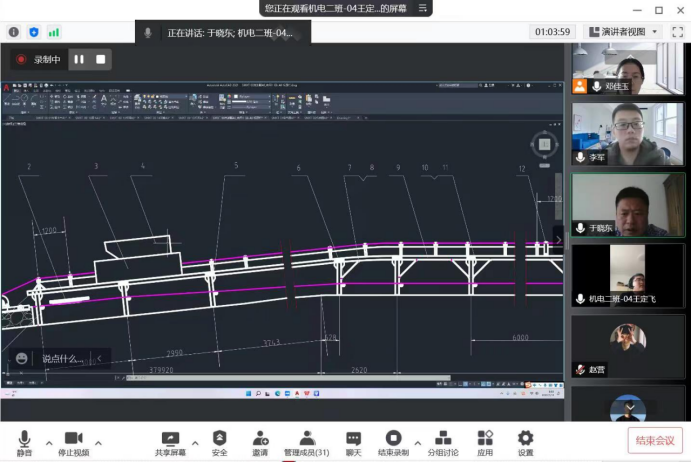
Task: Expand video options arrow beside 停止视频
Action: tap(98, 442)
